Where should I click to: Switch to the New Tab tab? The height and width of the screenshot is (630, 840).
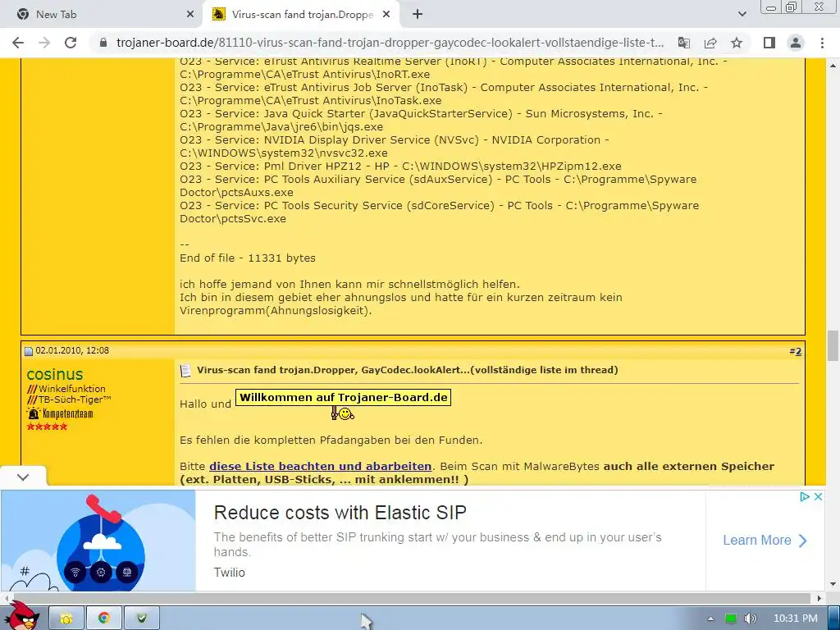pos(102,15)
